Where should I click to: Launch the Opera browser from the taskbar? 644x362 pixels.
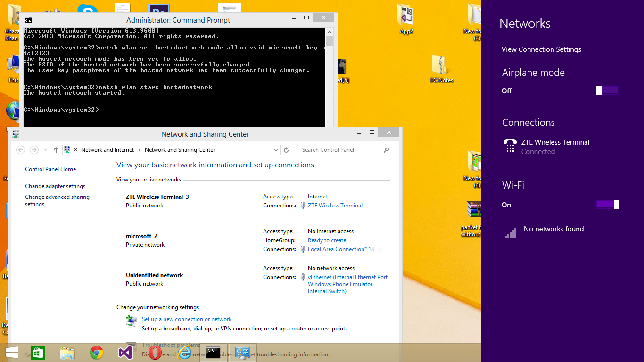pyautogui.click(x=155, y=353)
